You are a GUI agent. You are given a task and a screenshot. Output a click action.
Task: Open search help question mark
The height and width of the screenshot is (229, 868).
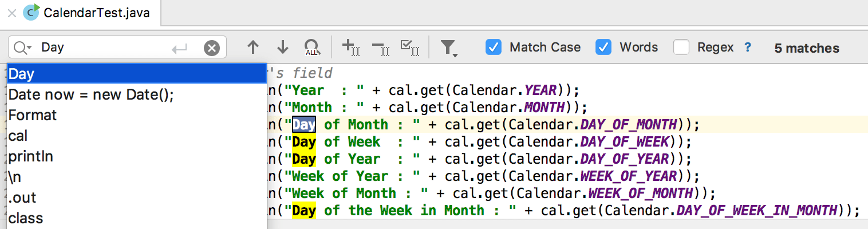point(747,48)
